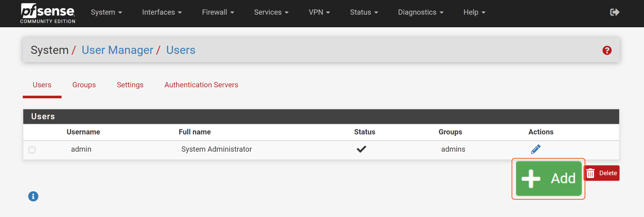This screenshot has height=217, width=644.
Task: Open the Authentication Servers tab
Action: (x=201, y=85)
